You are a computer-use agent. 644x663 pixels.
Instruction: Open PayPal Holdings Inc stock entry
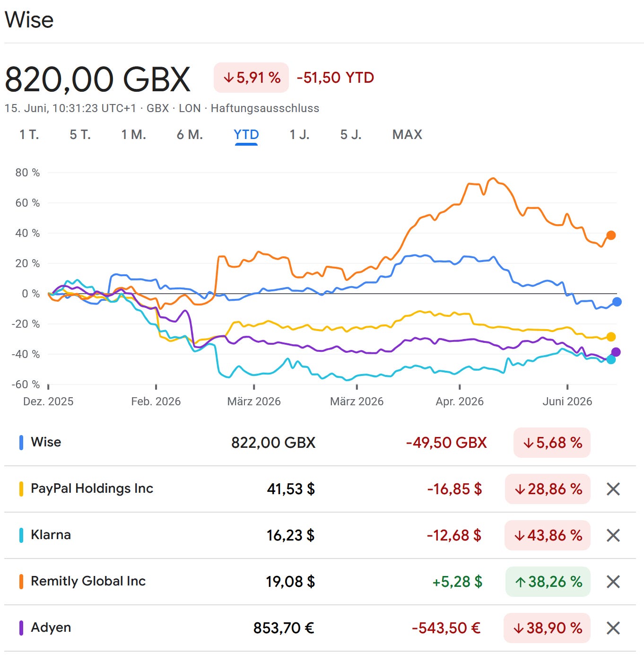point(92,489)
